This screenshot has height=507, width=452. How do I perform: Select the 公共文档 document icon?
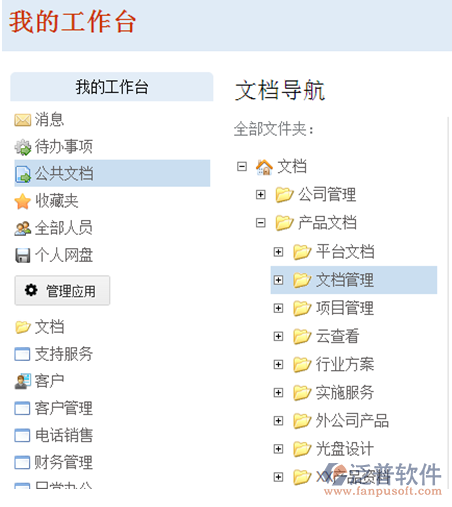click(22, 174)
